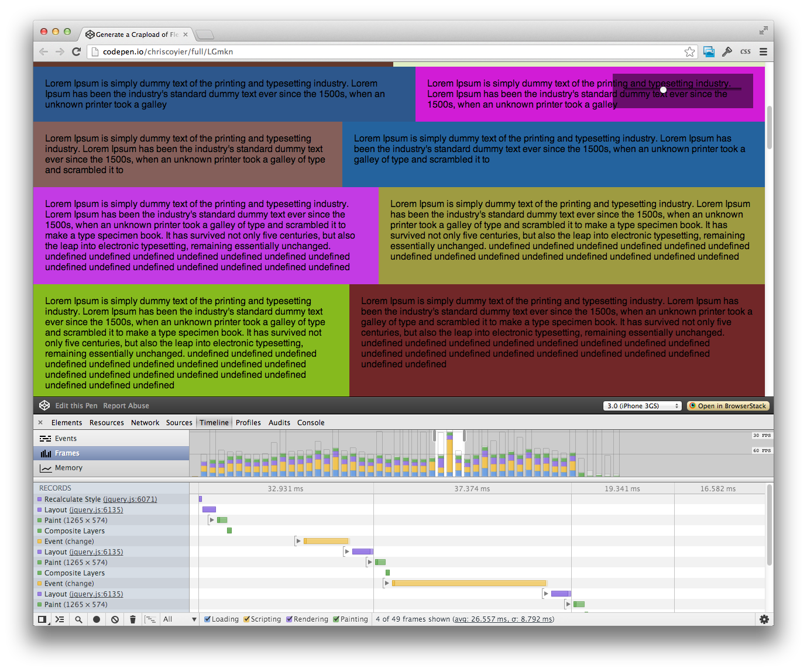The height and width of the screenshot is (672, 807).
Task: Show the console drawer
Action: point(60,619)
